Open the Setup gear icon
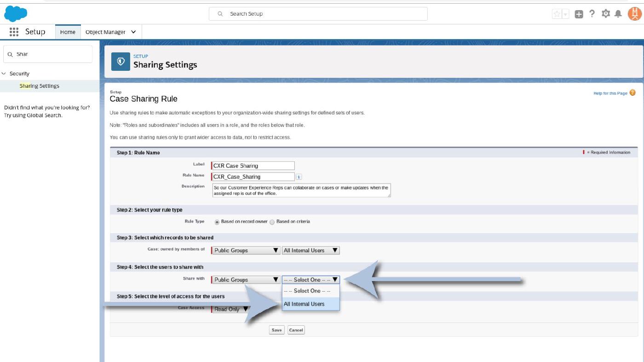 coord(606,14)
